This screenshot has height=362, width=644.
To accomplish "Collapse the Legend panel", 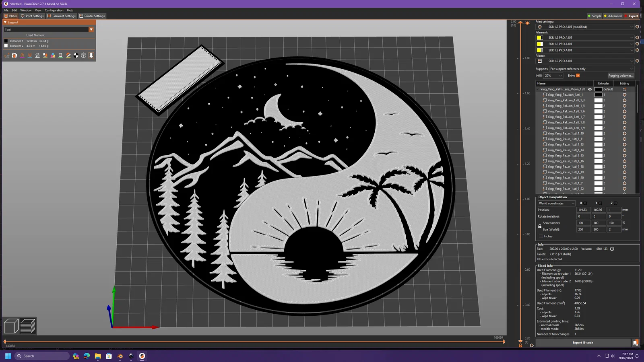I will pos(5,23).
